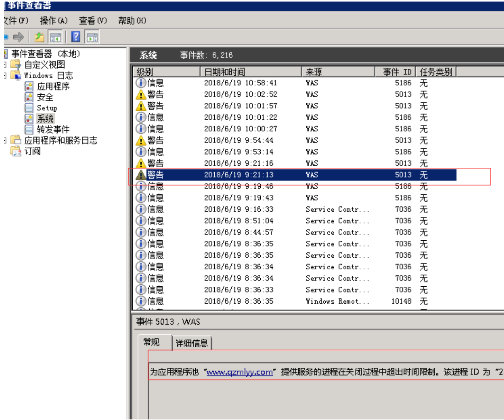Click the 安全 log icon in tree
Image resolution: width=504 pixels, height=420 pixels.
point(29,97)
